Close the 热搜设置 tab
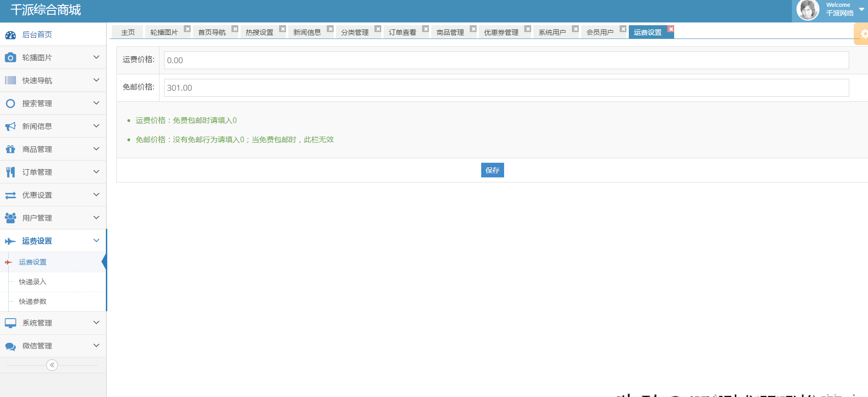Screen dimensions: 868x397 click(x=283, y=29)
